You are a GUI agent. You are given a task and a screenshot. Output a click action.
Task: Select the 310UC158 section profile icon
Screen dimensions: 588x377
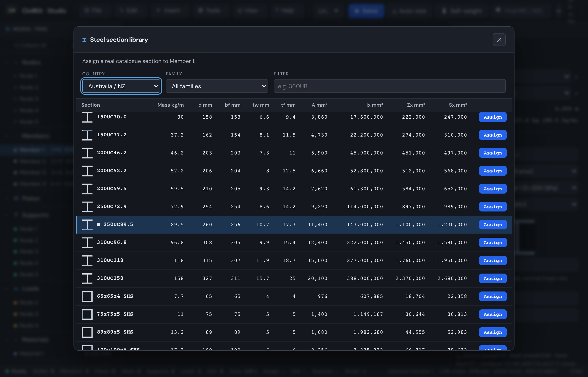[87, 278]
